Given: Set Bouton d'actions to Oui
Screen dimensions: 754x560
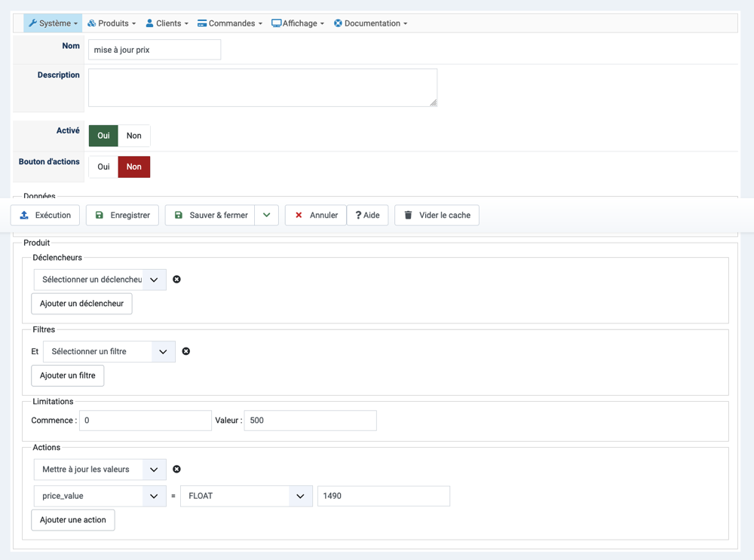Looking at the screenshot, I should [103, 167].
